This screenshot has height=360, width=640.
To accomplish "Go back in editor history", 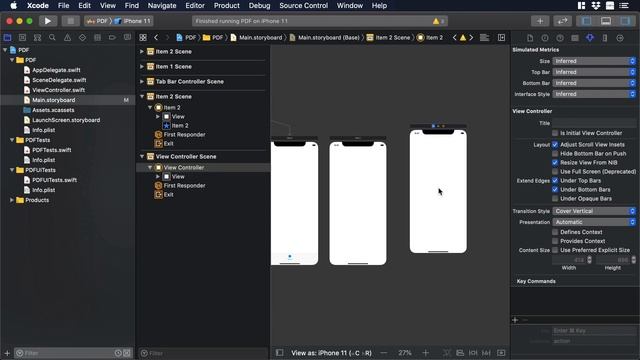I will (x=156, y=38).
